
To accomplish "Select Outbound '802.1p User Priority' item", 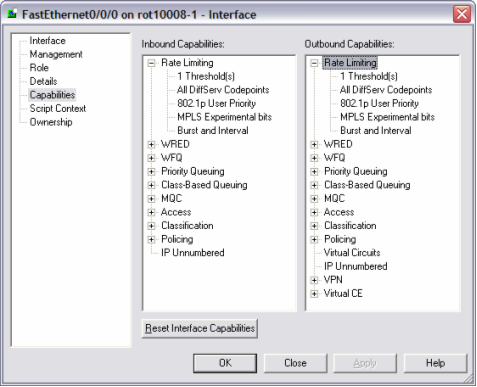I will (379, 104).
